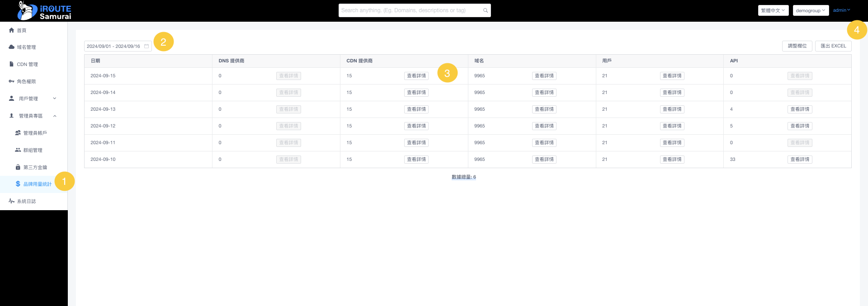Viewport: 868px width, 306px height.
Task: Click the key icon for 角色權限
Action: (11, 81)
